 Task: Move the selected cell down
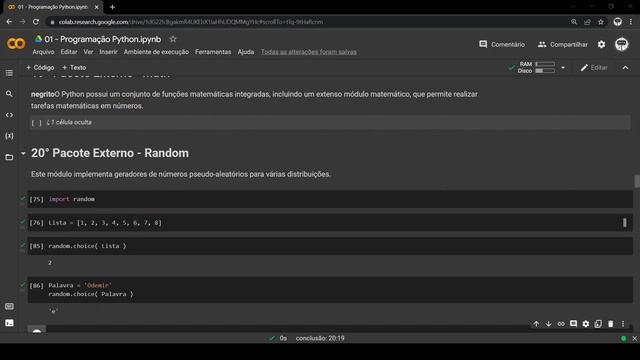[x=549, y=324]
